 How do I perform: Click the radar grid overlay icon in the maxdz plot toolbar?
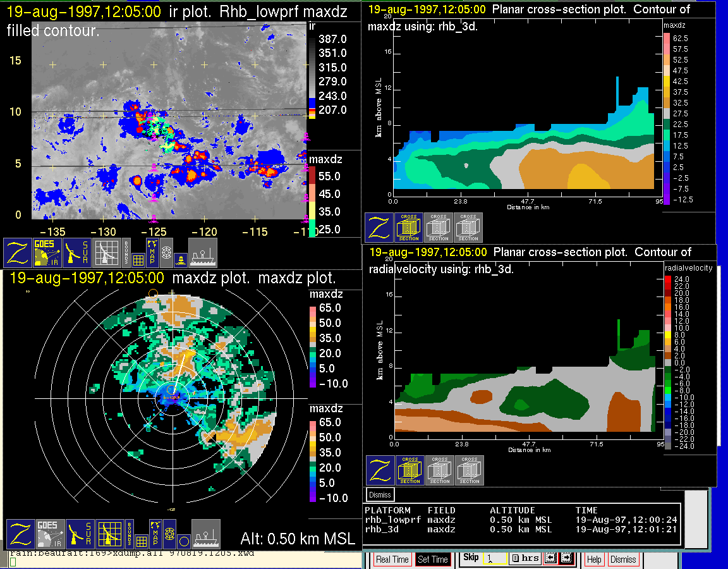(109, 534)
